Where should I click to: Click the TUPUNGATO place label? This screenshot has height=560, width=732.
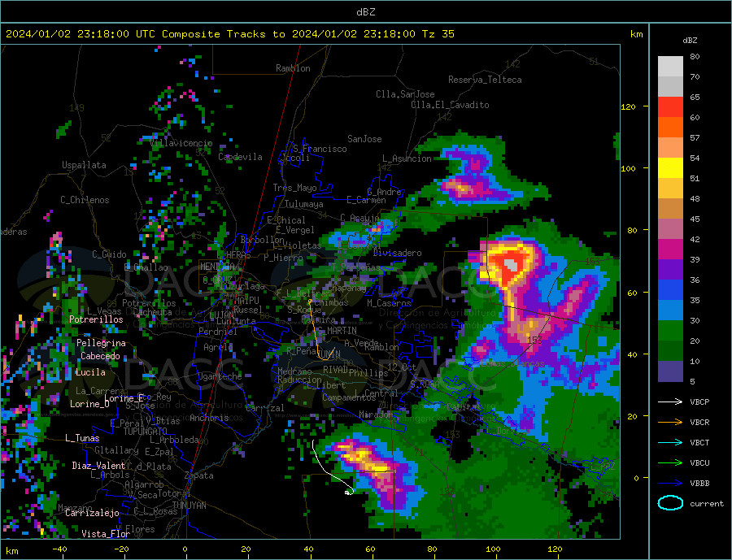click(x=145, y=432)
